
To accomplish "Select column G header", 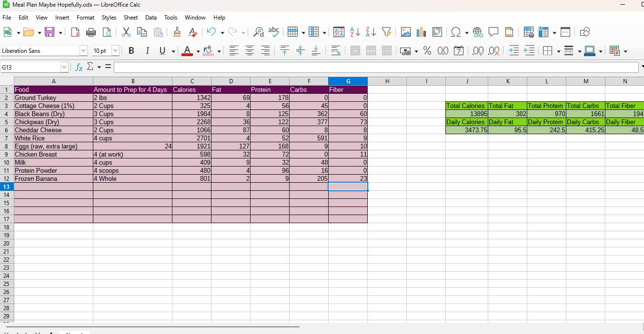I will click(x=348, y=81).
